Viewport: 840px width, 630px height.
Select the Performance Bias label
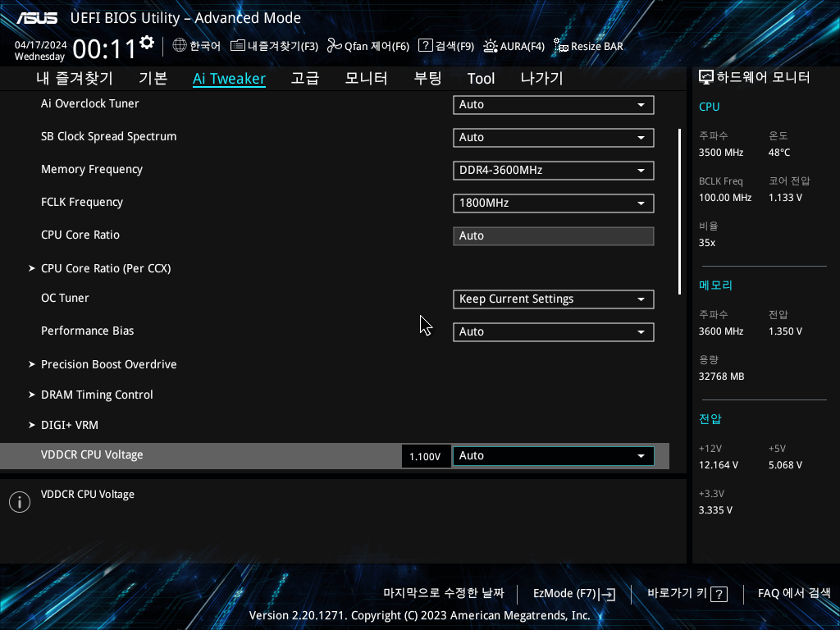click(87, 331)
